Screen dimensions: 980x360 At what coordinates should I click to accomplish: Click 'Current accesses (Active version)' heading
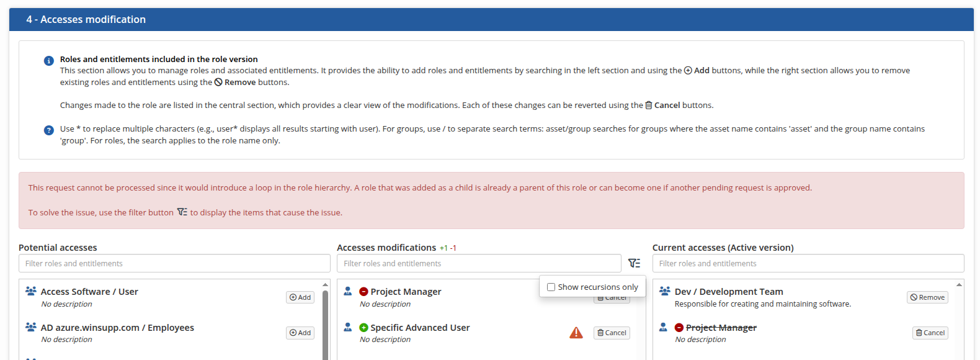723,248
